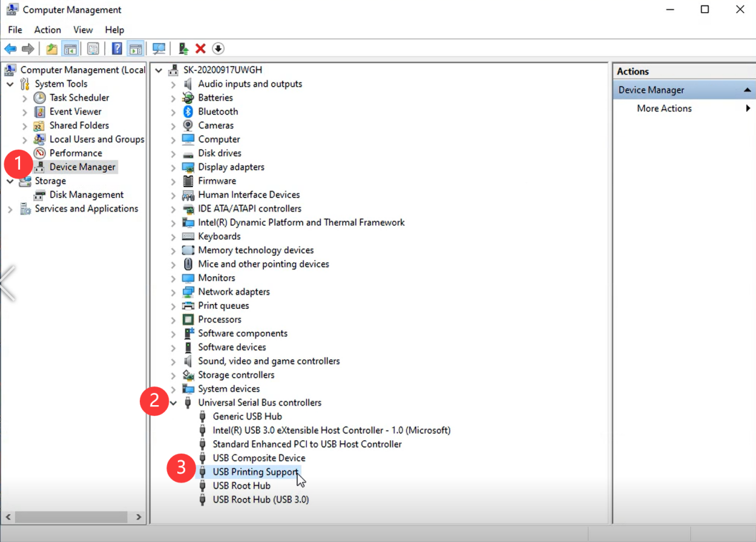
Task: Select USB Printing Support device
Action: (x=255, y=472)
